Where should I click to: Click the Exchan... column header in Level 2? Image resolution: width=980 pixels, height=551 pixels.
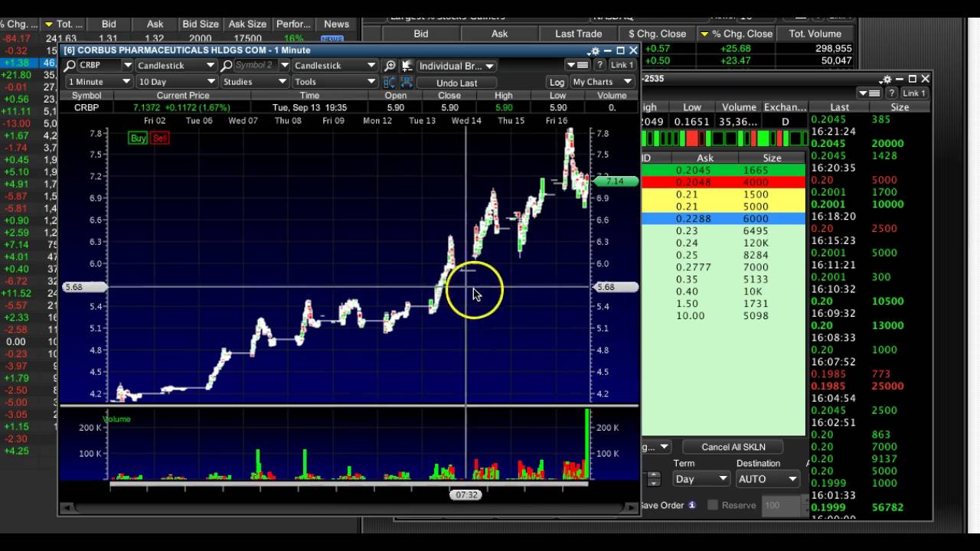click(786, 107)
